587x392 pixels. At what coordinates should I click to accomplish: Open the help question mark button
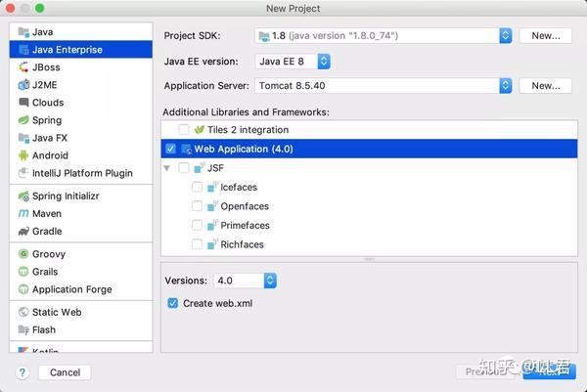(23, 372)
